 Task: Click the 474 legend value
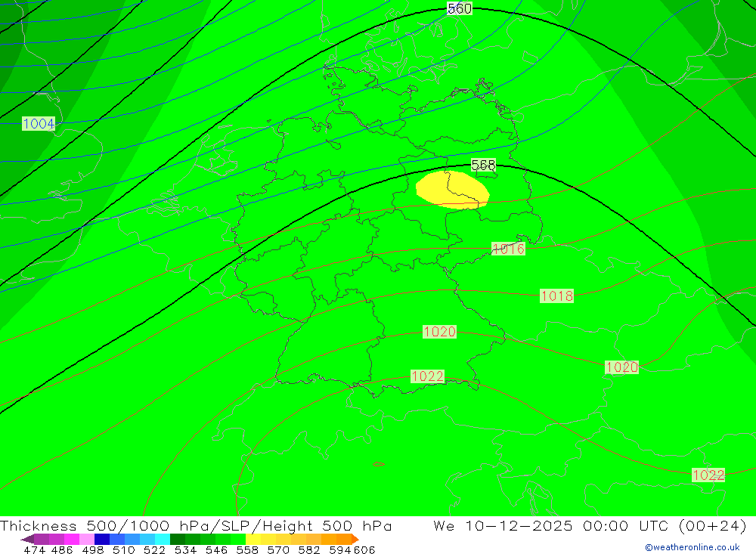(34, 549)
